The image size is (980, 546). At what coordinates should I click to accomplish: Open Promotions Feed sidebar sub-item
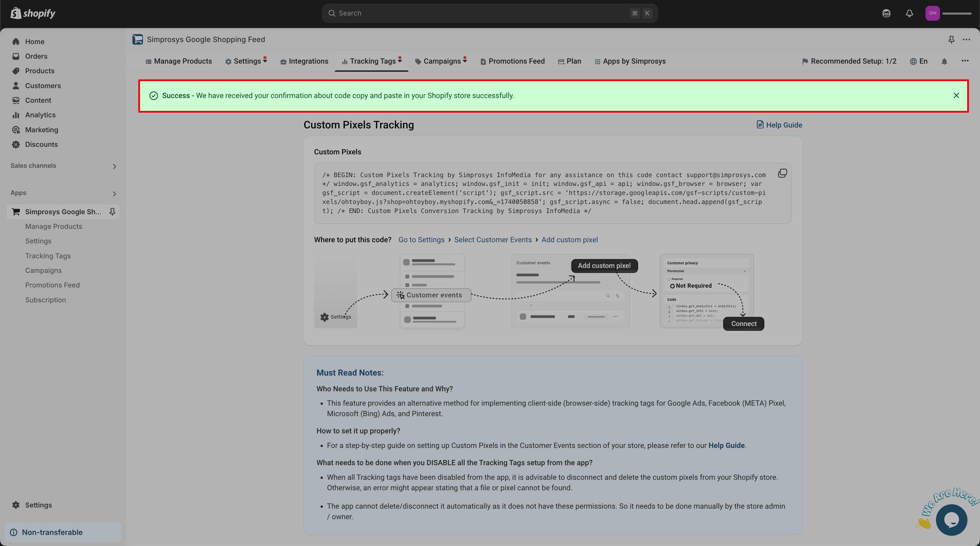point(52,285)
